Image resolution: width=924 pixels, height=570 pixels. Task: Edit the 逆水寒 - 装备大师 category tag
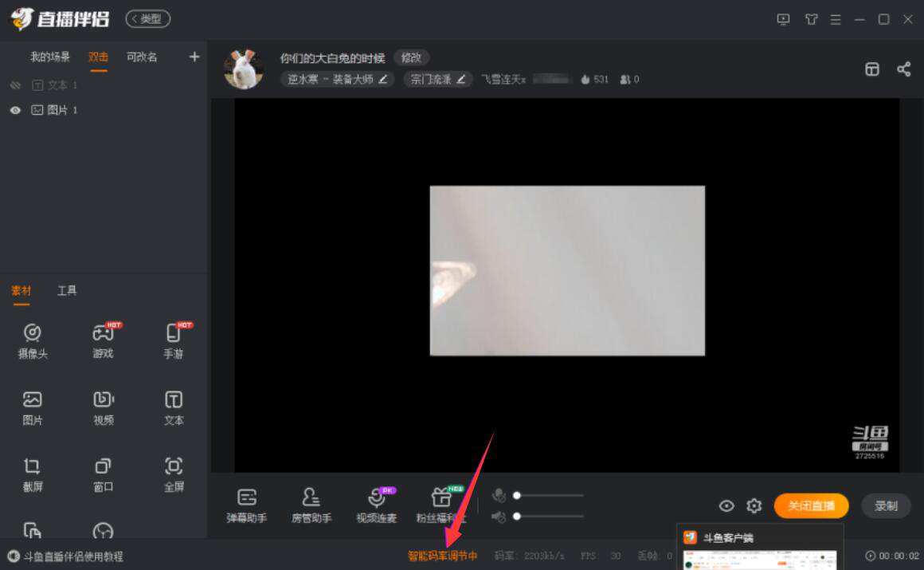338,79
